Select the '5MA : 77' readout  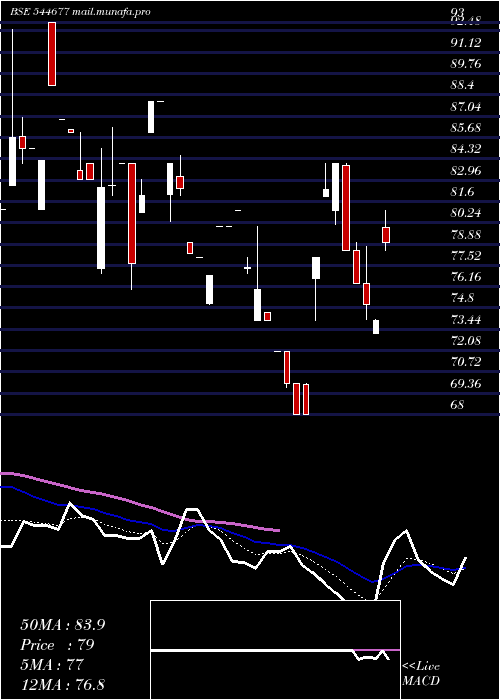click(52, 665)
